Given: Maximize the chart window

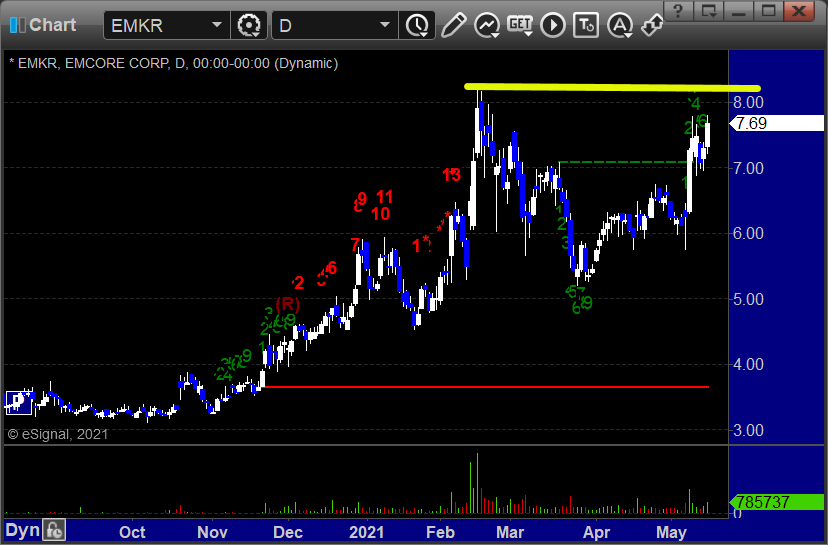Looking at the screenshot, I should [768, 11].
